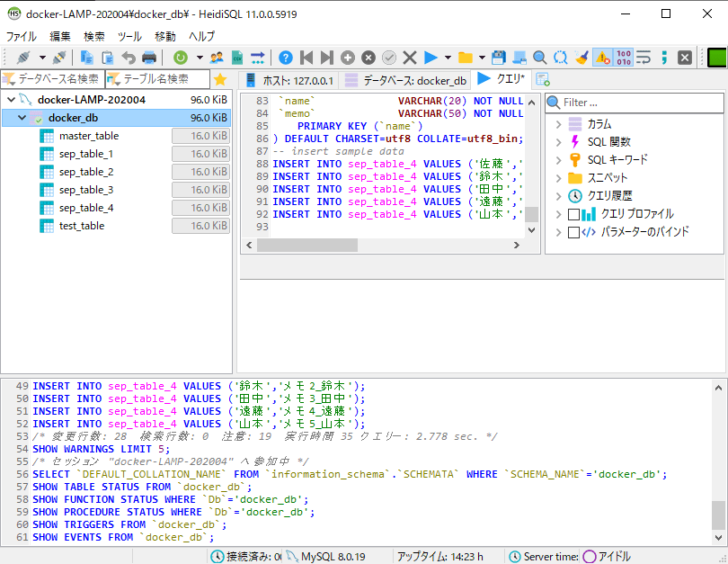Viewport: 728px width, 564px height.
Task: Click the undo arrow icon
Action: 129,58
